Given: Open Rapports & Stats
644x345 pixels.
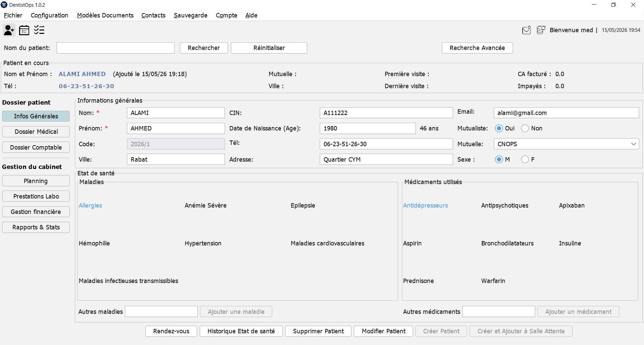Looking at the screenshot, I should tap(36, 227).
